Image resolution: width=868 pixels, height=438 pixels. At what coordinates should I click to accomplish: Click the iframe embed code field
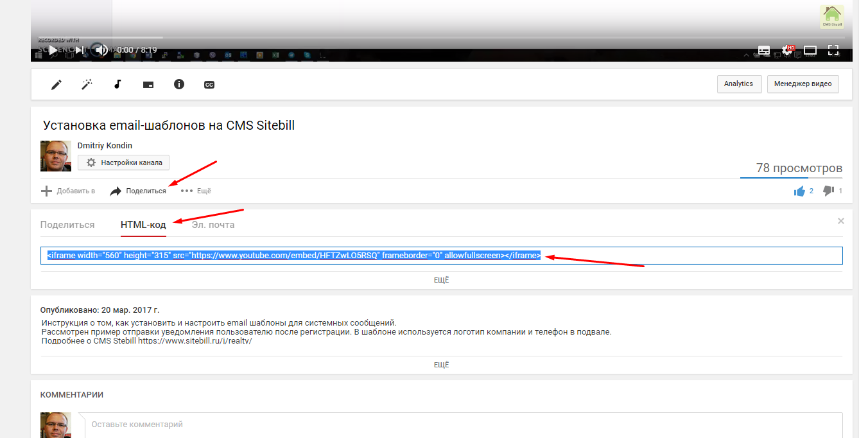[x=442, y=256]
